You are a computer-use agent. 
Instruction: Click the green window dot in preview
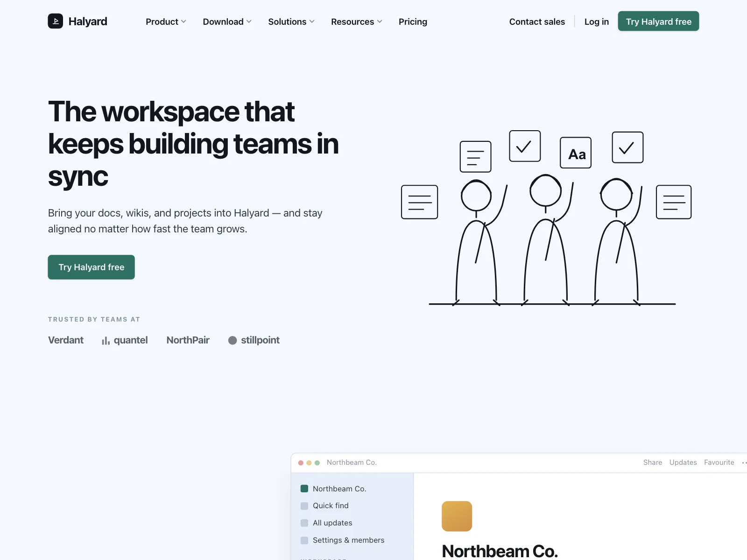pos(317,463)
